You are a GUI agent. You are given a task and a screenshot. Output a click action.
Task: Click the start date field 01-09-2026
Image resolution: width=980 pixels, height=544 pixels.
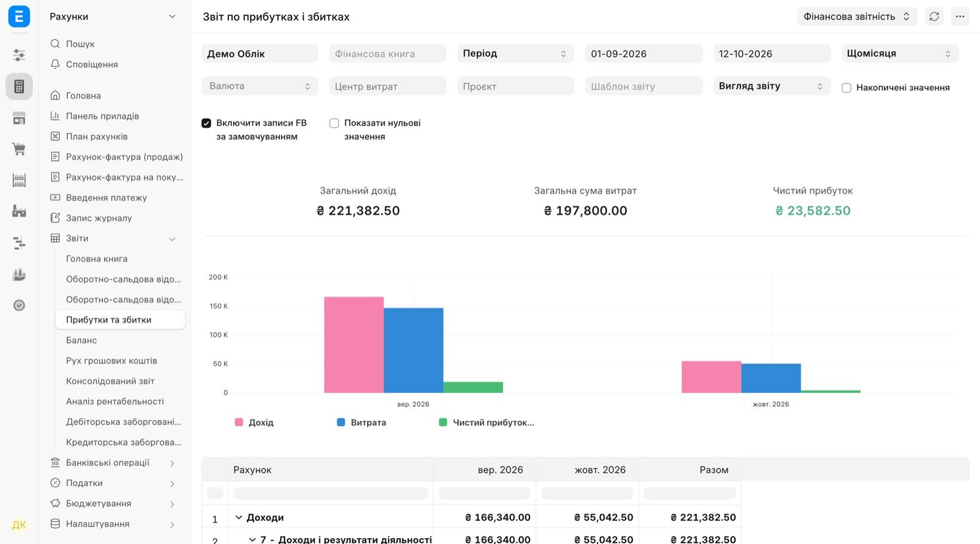644,53
